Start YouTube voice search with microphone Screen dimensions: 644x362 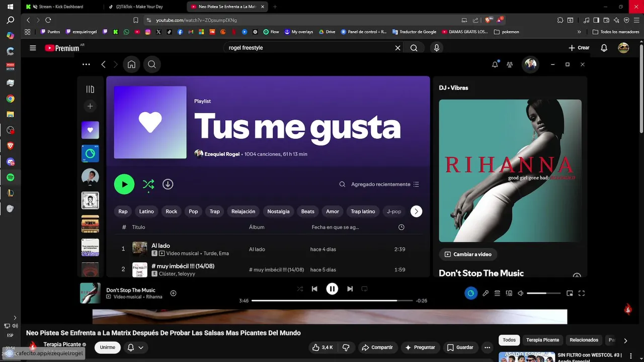tap(437, 48)
